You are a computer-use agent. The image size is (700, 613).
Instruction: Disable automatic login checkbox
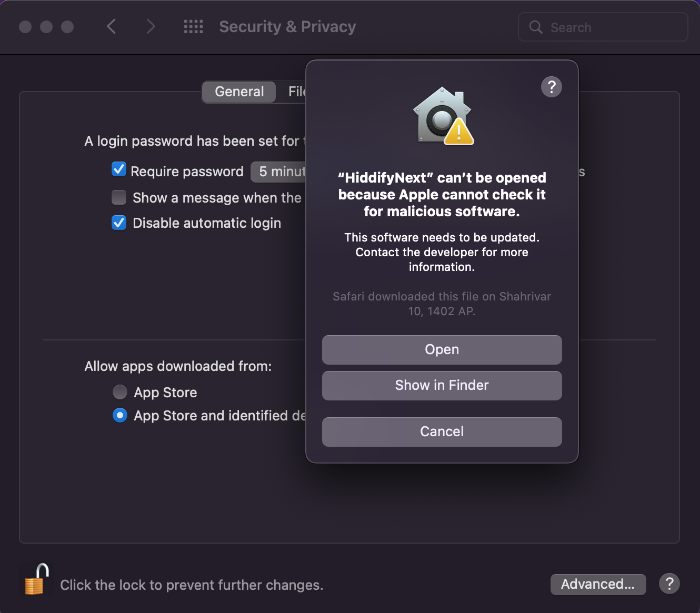[118, 223]
